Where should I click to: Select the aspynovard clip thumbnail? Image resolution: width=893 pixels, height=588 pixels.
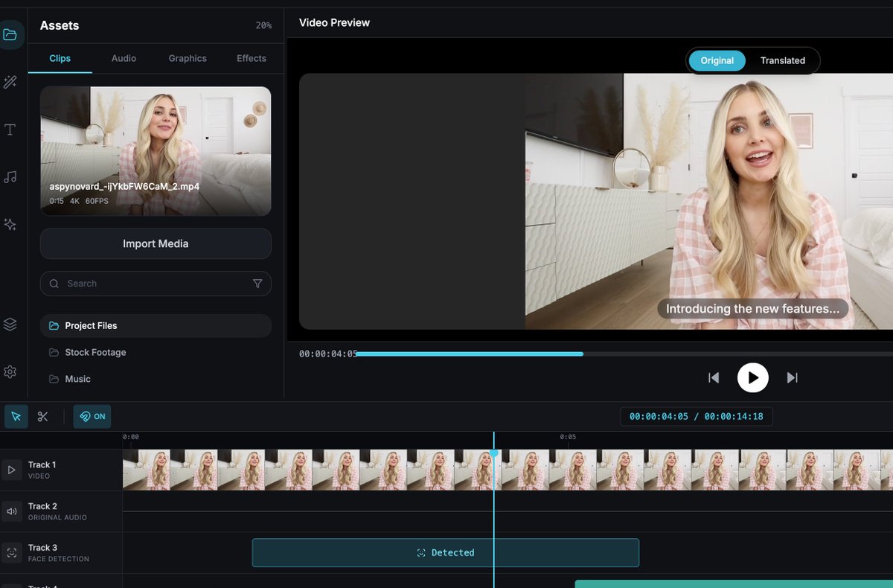point(156,151)
